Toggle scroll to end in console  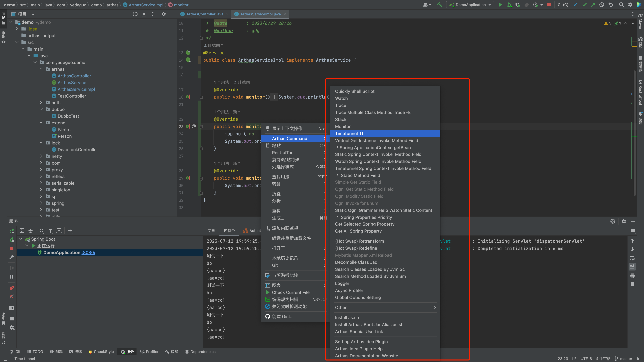(x=632, y=267)
